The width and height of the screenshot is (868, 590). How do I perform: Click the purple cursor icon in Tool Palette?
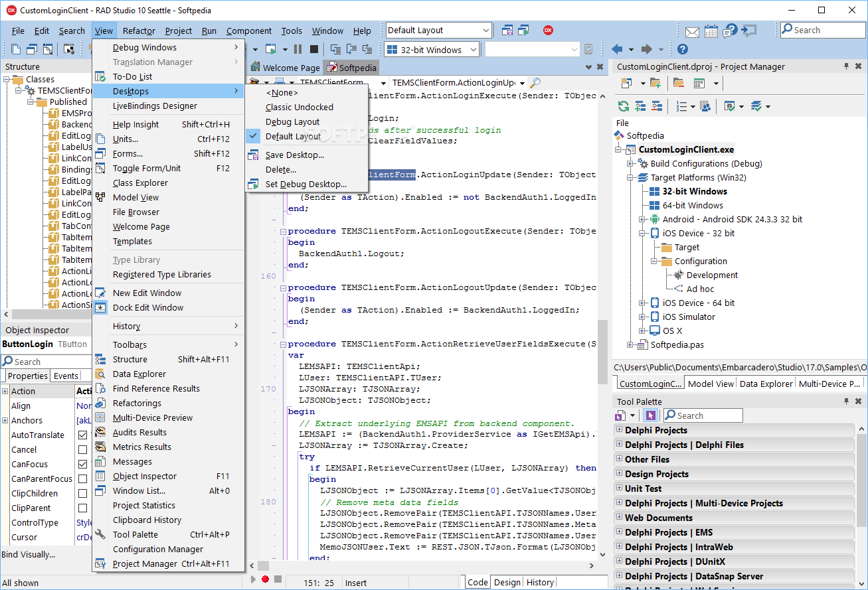(651, 415)
